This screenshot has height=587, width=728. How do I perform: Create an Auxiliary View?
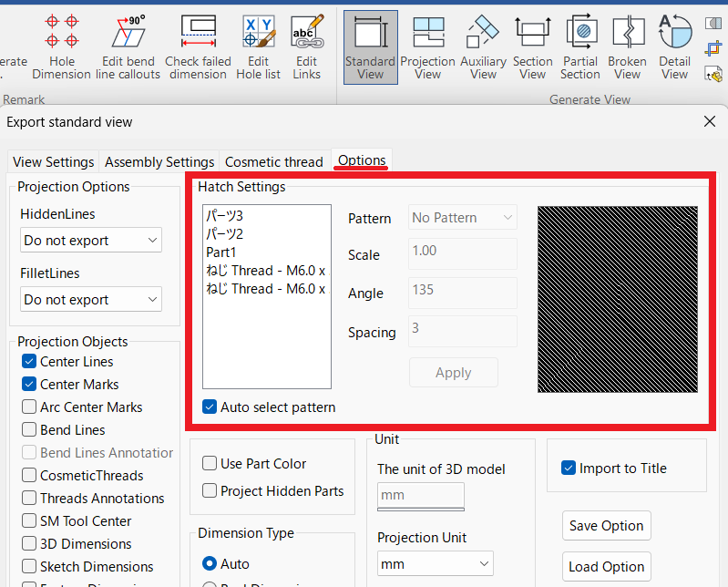click(483, 46)
